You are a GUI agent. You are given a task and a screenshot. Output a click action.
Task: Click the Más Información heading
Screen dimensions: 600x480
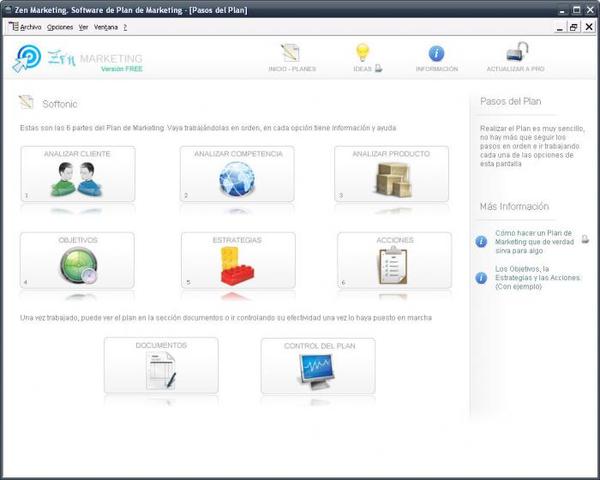514,207
